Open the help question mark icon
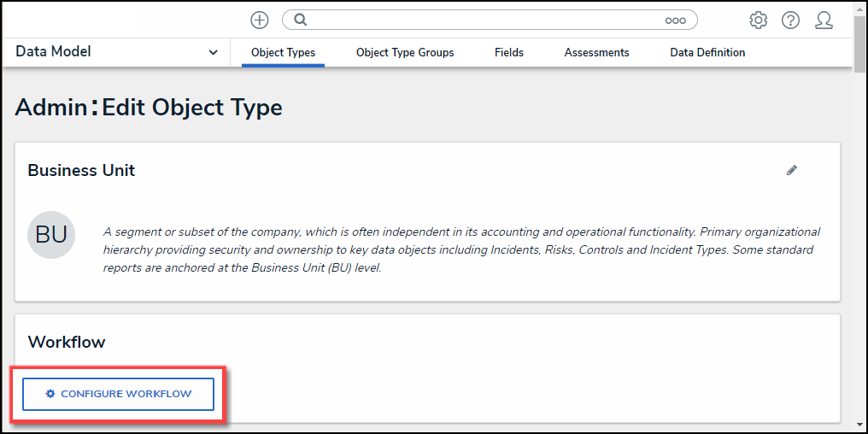 (790, 20)
